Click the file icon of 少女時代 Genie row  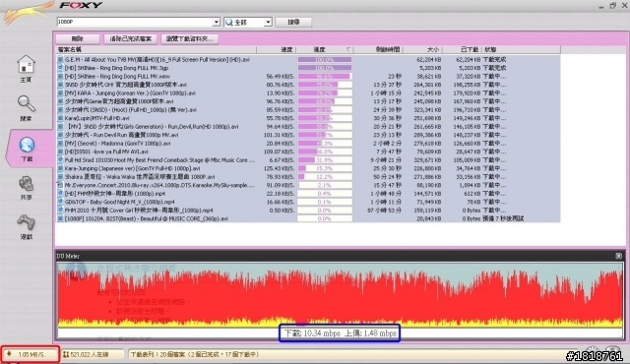(x=60, y=101)
